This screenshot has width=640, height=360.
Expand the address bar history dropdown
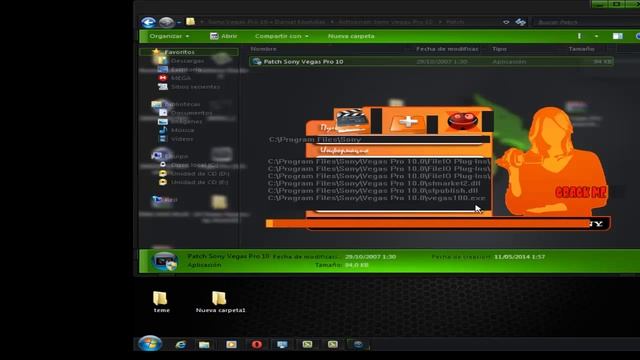click(x=506, y=22)
